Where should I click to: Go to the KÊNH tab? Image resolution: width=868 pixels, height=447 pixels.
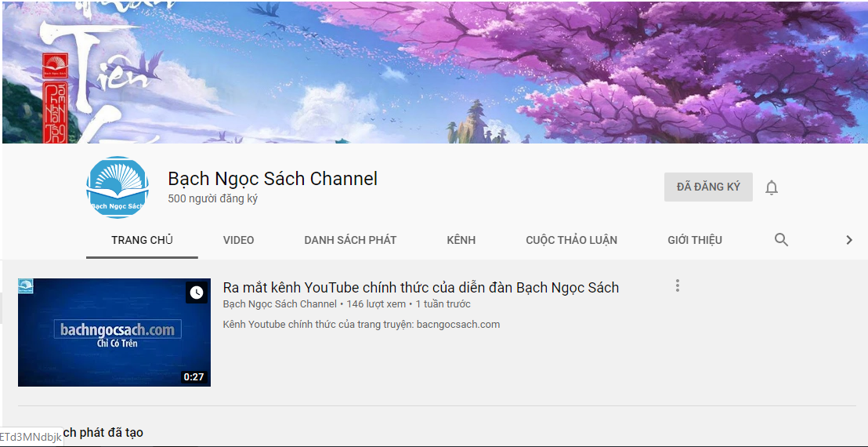coord(461,240)
